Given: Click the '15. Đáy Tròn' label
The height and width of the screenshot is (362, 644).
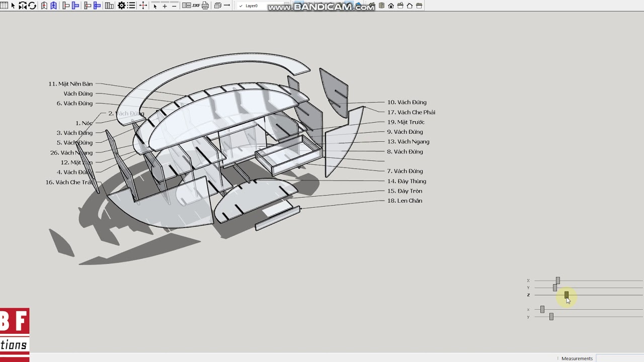Looking at the screenshot, I should pos(405,191).
